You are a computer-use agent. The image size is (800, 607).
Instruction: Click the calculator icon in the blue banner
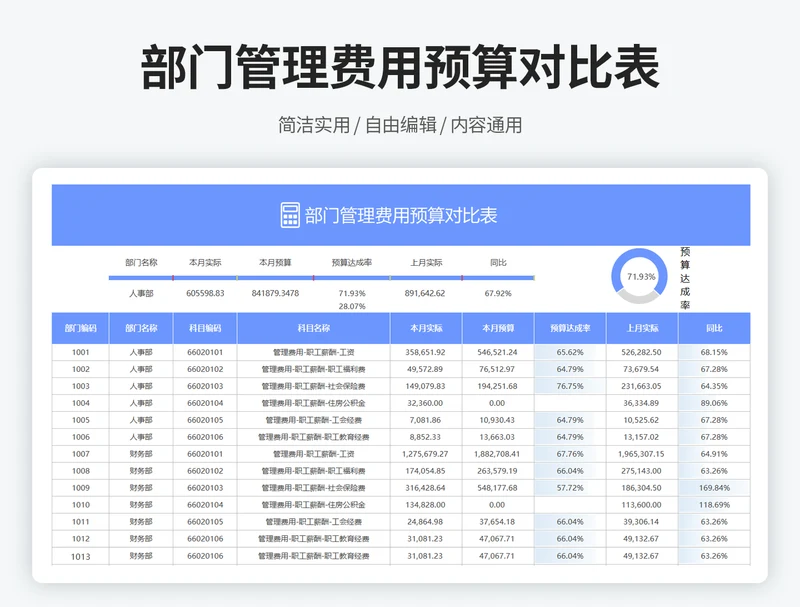click(x=290, y=215)
